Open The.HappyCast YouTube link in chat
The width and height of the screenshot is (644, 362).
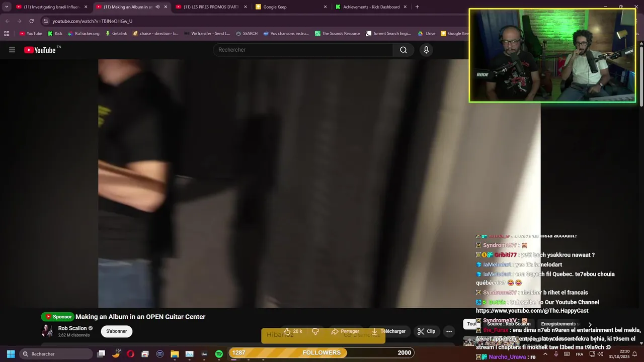[532, 311]
